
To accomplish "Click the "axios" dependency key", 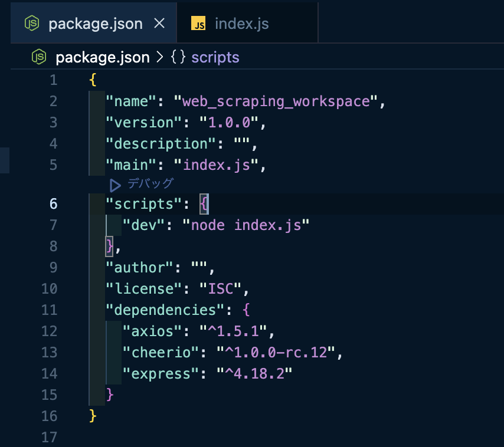I will coord(152,331).
